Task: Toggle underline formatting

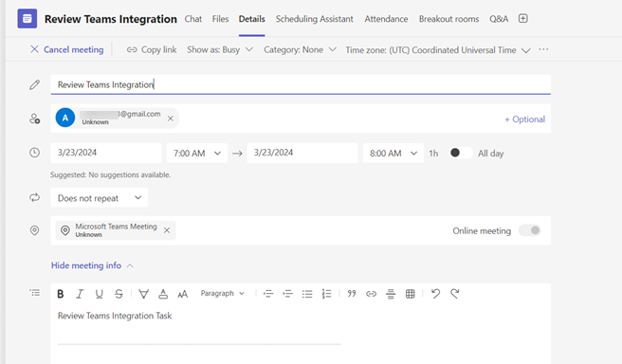Action: pyautogui.click(x=100, y=294)
